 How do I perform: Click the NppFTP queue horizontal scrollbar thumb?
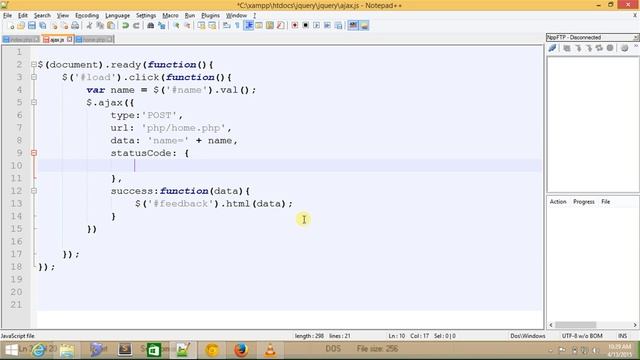[x=575, y=325]
